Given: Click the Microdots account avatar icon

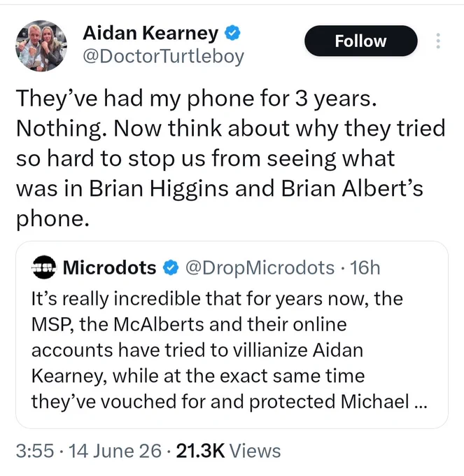Looking at the screenshot, I should point(44,267).
